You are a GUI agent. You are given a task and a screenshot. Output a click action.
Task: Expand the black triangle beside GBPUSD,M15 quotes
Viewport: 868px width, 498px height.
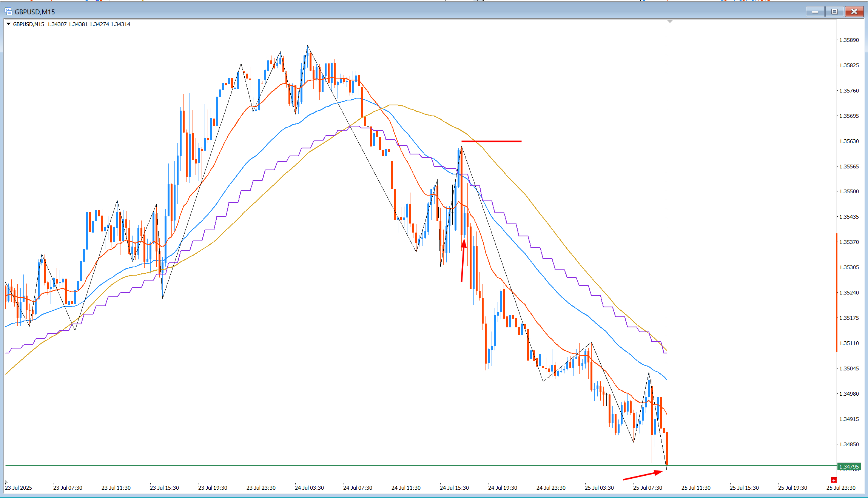8,24
